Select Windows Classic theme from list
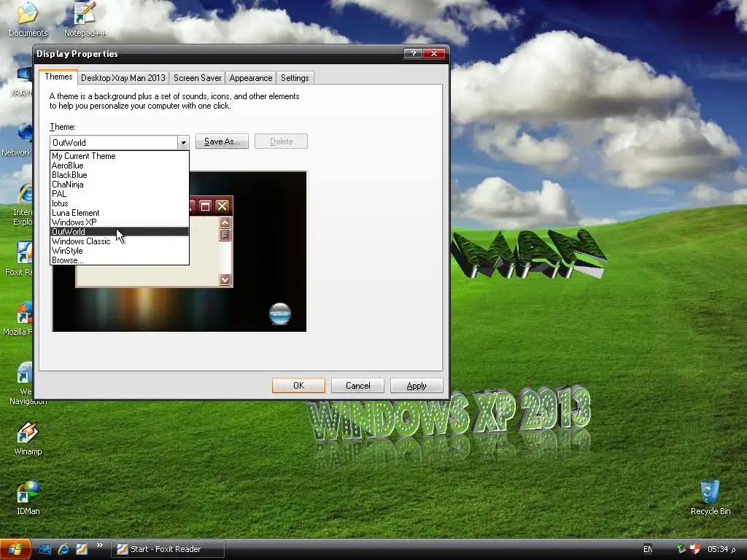The width and height of the screenshot is (747, 560). point(120,241)
